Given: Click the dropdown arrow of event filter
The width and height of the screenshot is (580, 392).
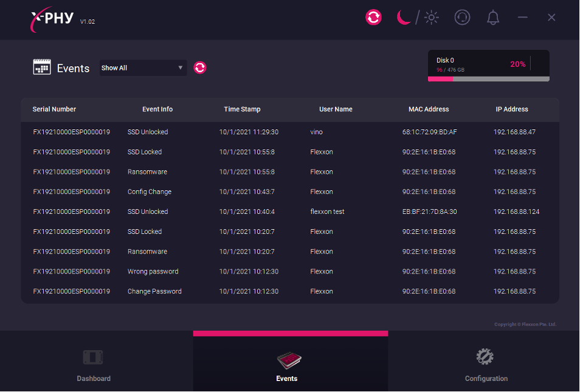Looking at the screenshot, I should click(181, 68).
